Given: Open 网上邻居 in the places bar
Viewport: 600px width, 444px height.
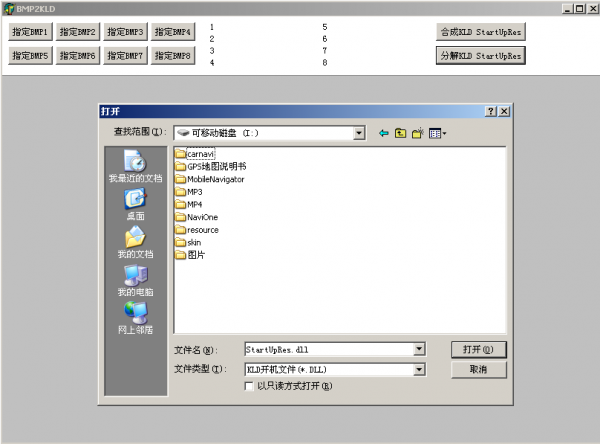Looking at the screenshot, I should click(135, 319).
